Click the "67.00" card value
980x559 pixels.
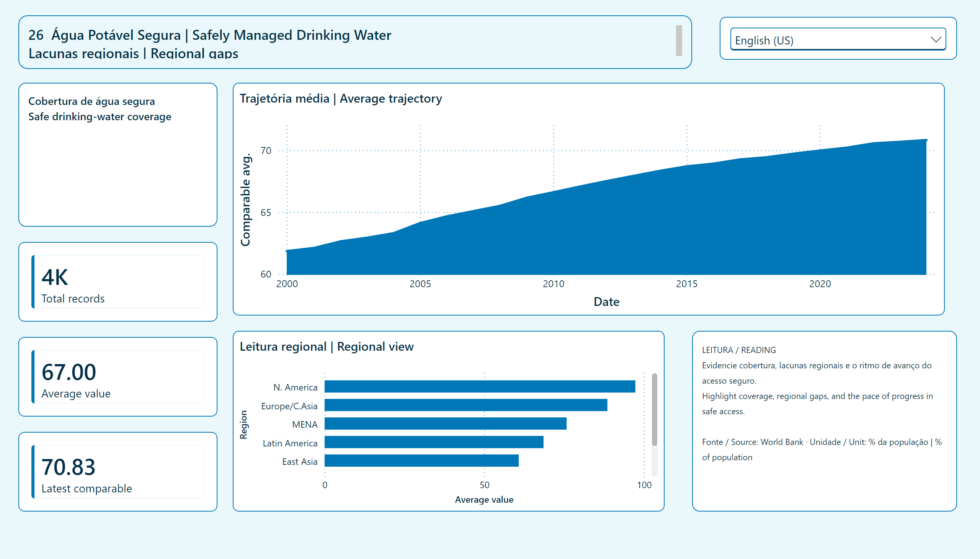(x=69, y=372)
